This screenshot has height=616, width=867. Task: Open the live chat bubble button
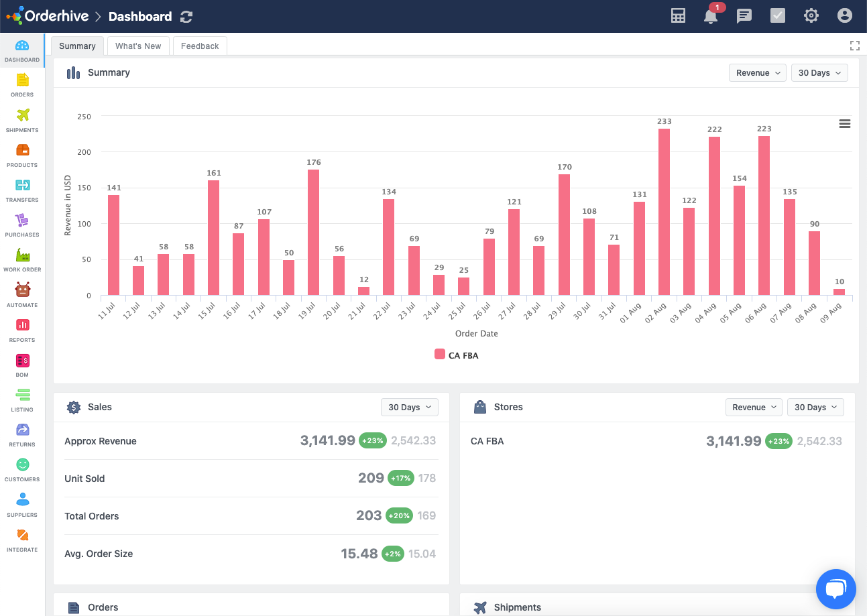point(835,589)
